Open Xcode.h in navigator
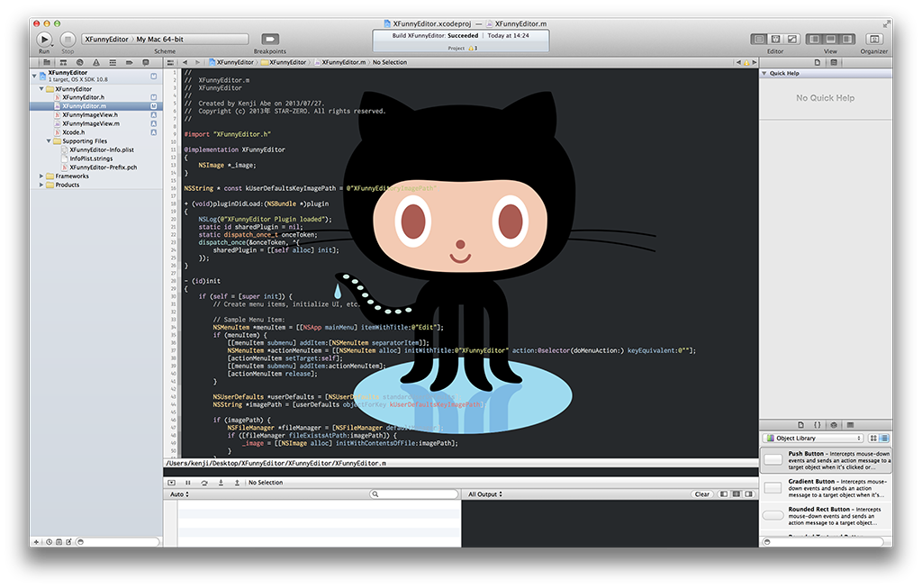This screenshot has width=922, height=588. [x=74, y=132]
